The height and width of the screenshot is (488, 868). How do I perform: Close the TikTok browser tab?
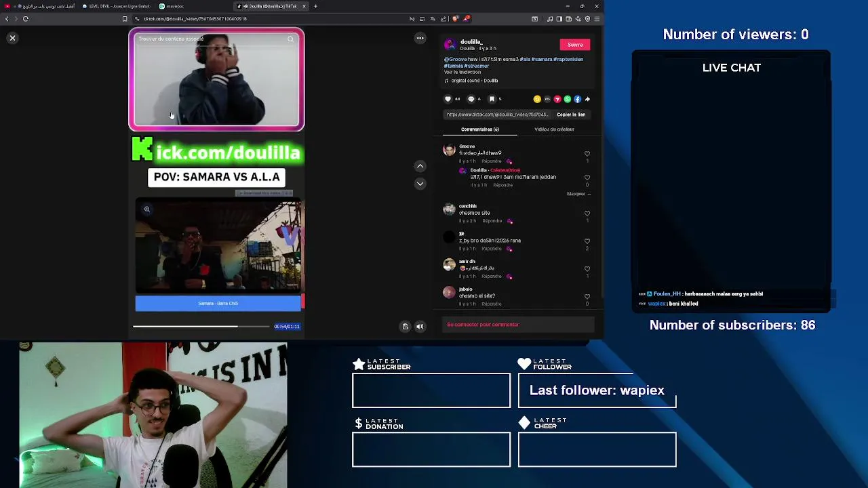coord(304,6)
